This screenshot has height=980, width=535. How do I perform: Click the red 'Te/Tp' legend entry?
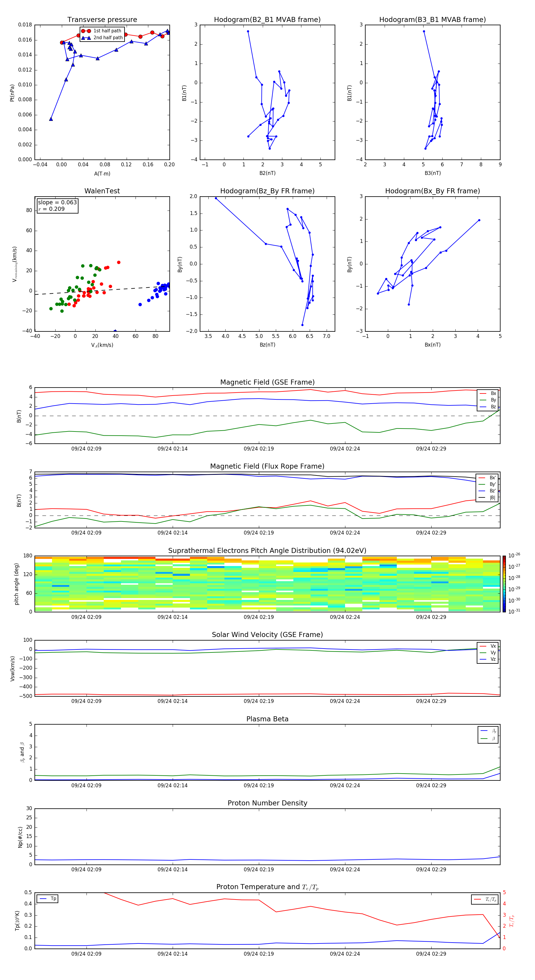tap(485, 899)
